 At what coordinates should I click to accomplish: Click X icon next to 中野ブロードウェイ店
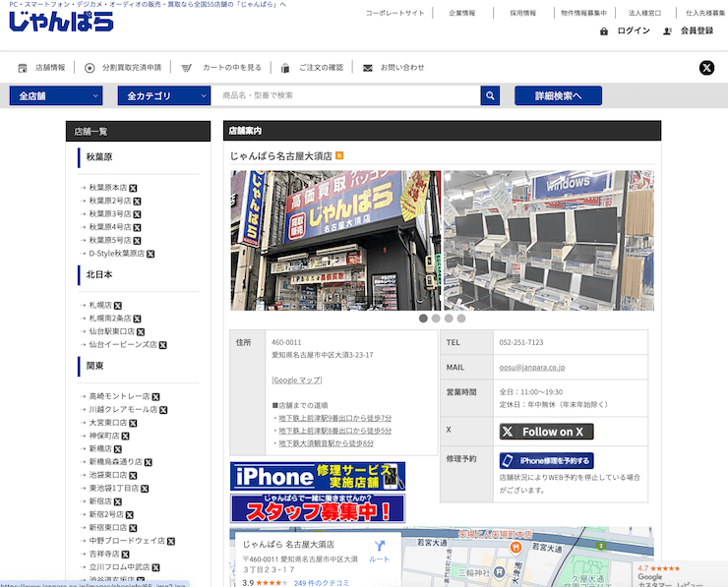pyautogui.click(x=171, y=541)
